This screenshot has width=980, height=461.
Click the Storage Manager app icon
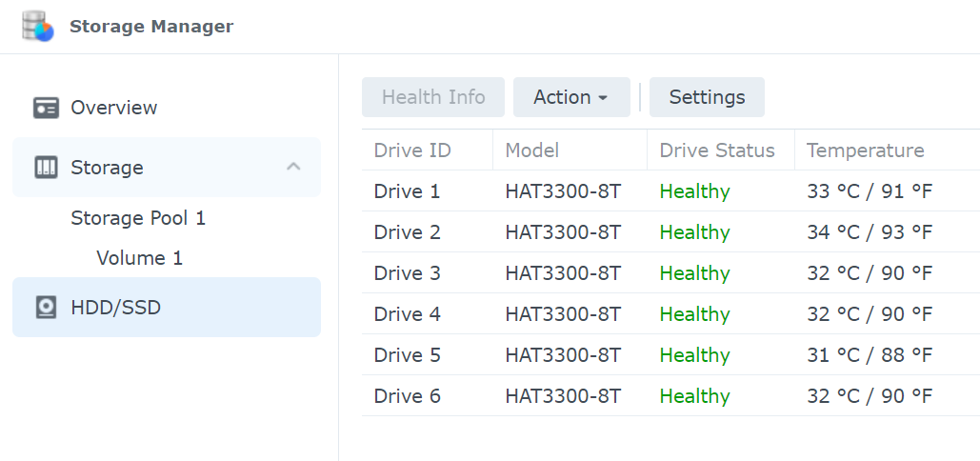37,27
